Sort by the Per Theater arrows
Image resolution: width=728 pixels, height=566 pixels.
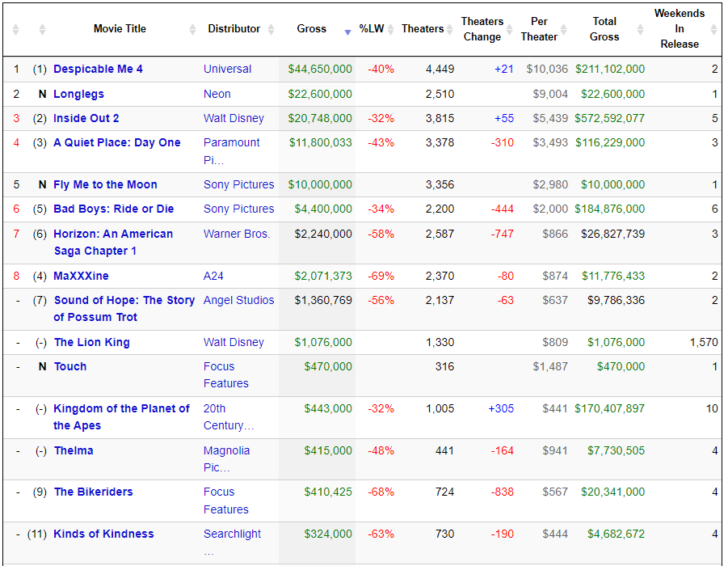(x=564, y=29)
